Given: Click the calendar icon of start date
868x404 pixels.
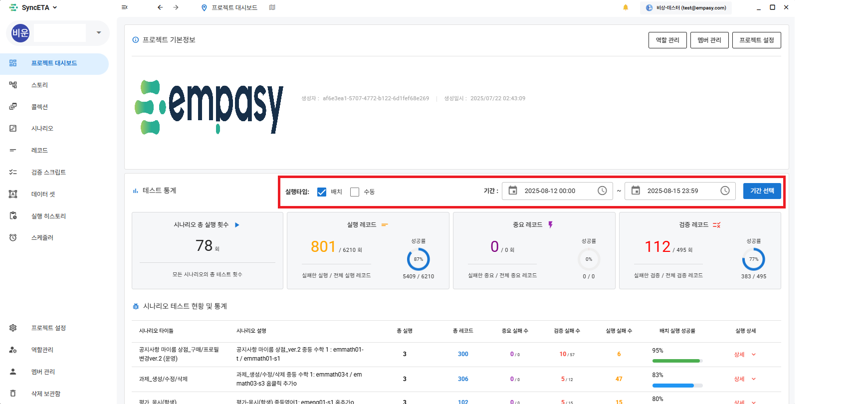Looking at the screenshot, I should coord(513,191).
